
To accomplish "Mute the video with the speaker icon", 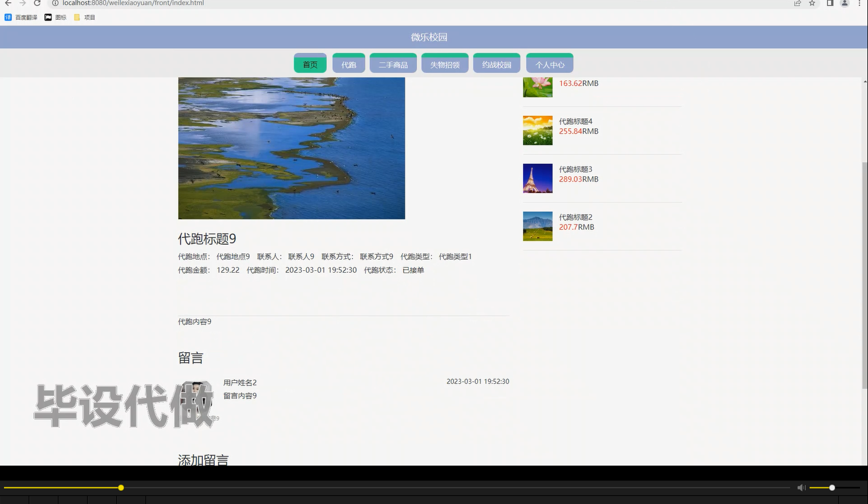I will coord(801,487).
